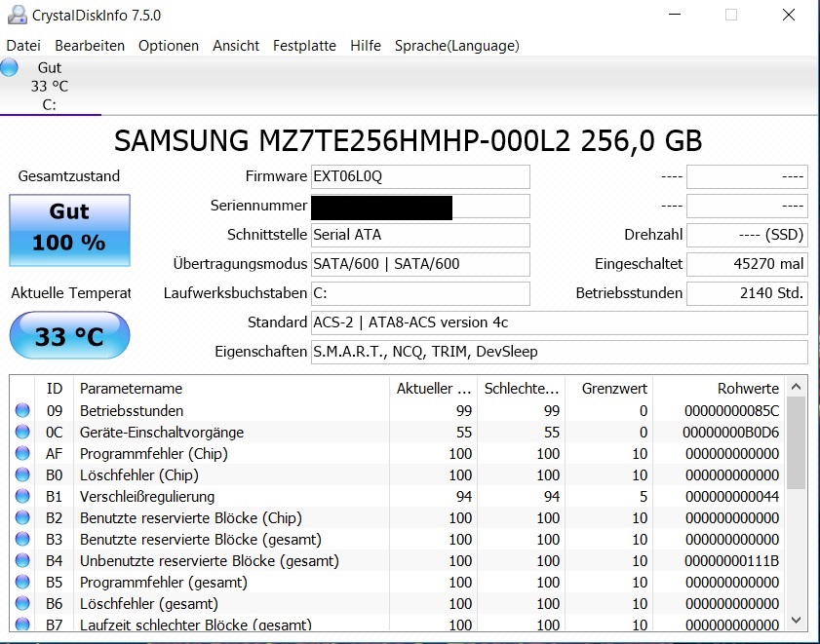
Task: Select the Programmfehler (Chip) row text
Action: (154, 454)
